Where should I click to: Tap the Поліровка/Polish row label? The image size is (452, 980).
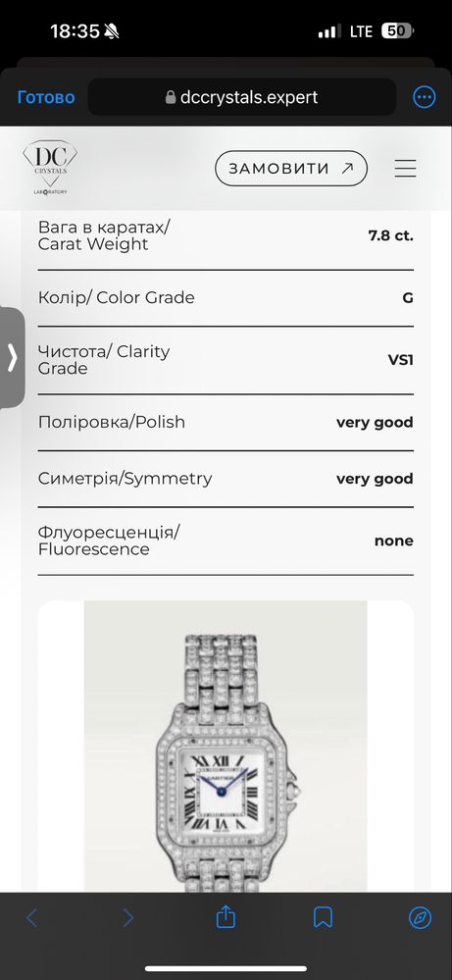[x=112, y=422]
